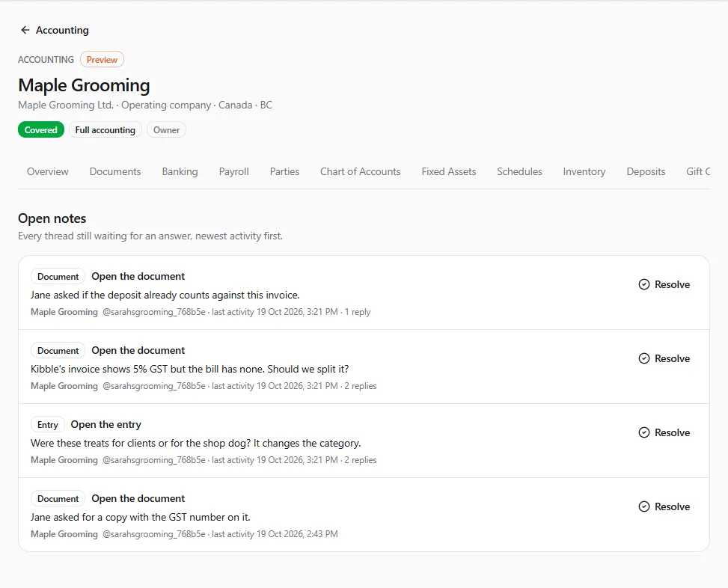
Task: Click the Preview badge
Action: pos(103,59)
